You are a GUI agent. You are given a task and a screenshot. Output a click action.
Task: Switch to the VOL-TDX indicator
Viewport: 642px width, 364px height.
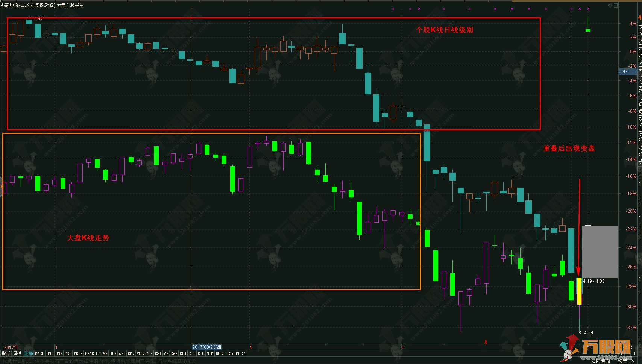(x=144, y=353)
